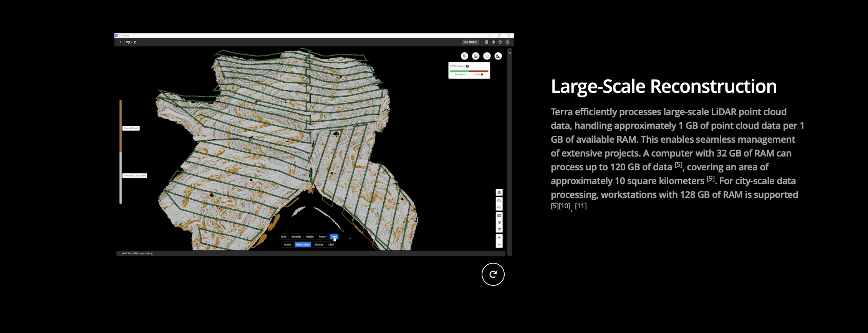This screenshot has width=868, height=333.
Task: Click the point cloud filter icon
Action: click(x=464, y=56)
